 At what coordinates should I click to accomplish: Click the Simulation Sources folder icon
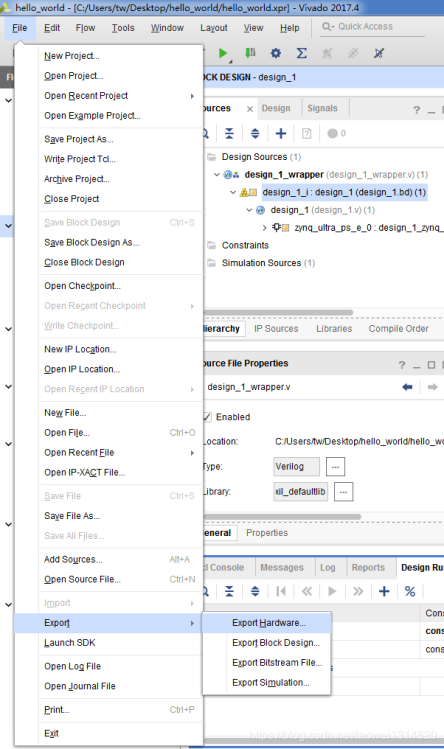tap(211, 263)
